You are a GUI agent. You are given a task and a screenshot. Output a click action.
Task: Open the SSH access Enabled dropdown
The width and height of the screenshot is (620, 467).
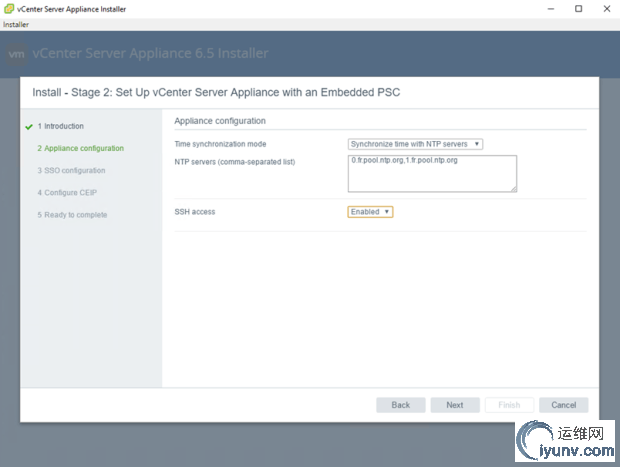[x=370, y=212]
